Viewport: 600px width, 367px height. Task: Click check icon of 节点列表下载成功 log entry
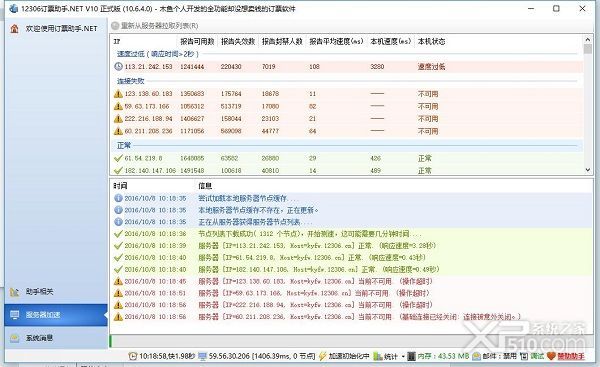click(x=118, y=233)
